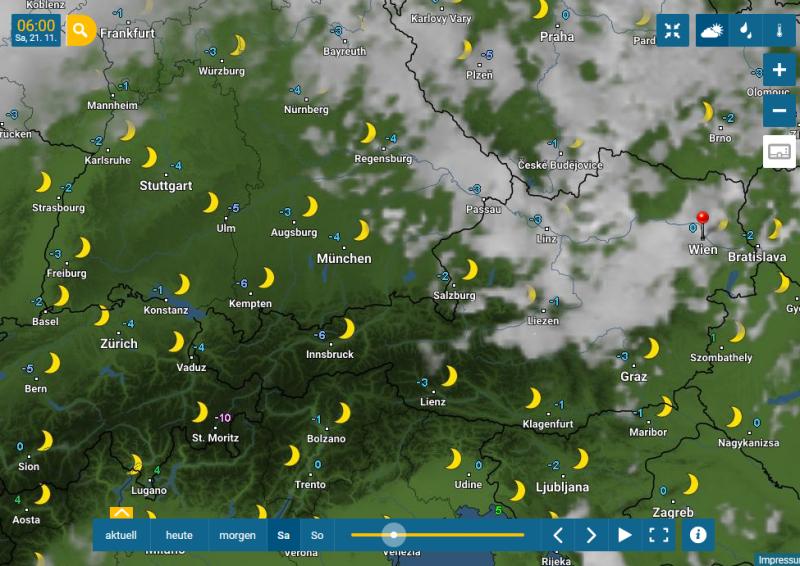Screen dimensions: 800x566
Task: Click the timeline slider handle
Action: [394, 535]
